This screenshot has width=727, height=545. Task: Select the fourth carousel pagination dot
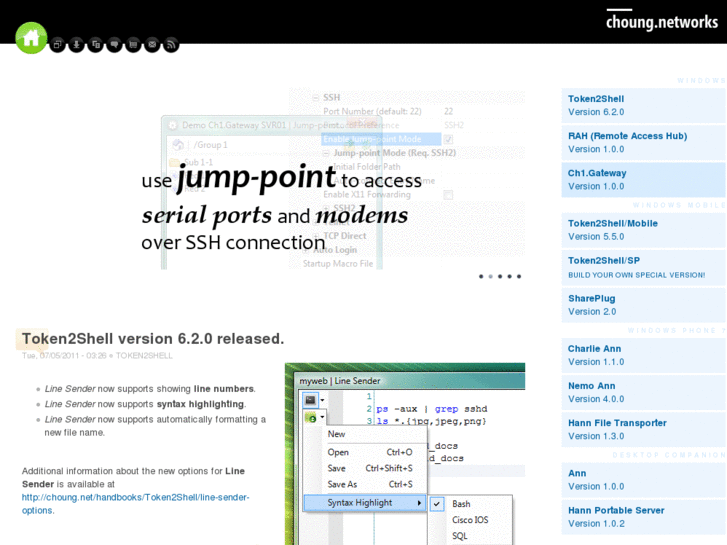point(510,276)
